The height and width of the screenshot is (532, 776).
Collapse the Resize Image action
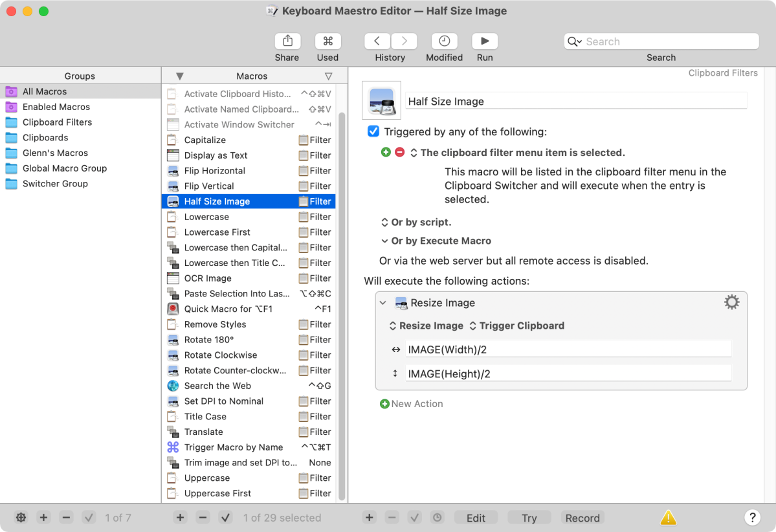(x=383, y=302)
